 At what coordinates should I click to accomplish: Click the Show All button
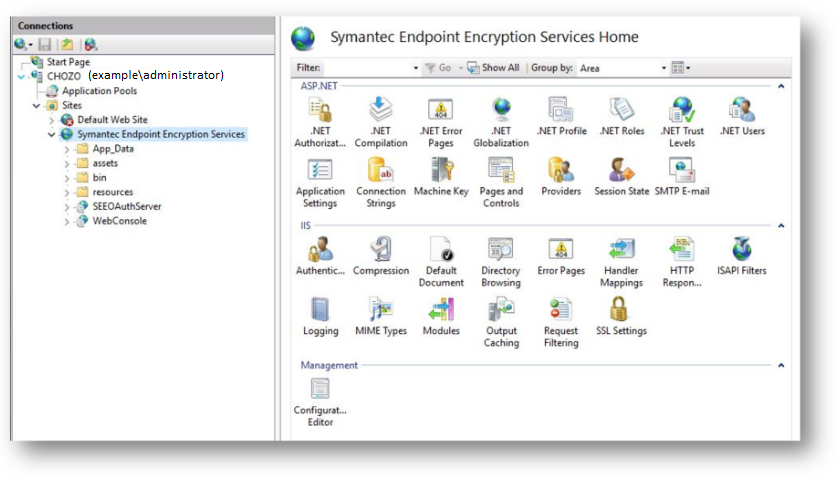coord(493,68)
